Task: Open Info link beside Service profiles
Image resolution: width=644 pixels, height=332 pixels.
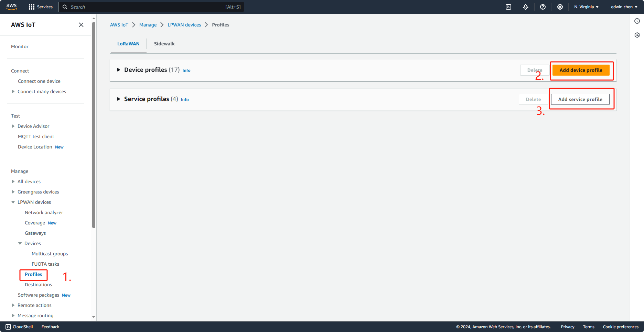Action: point(185,100)
